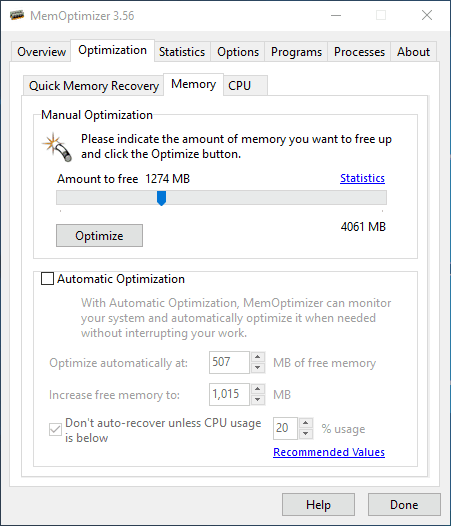Click the Done button
This screenshot has height=526, width=451.
[404, 505]
